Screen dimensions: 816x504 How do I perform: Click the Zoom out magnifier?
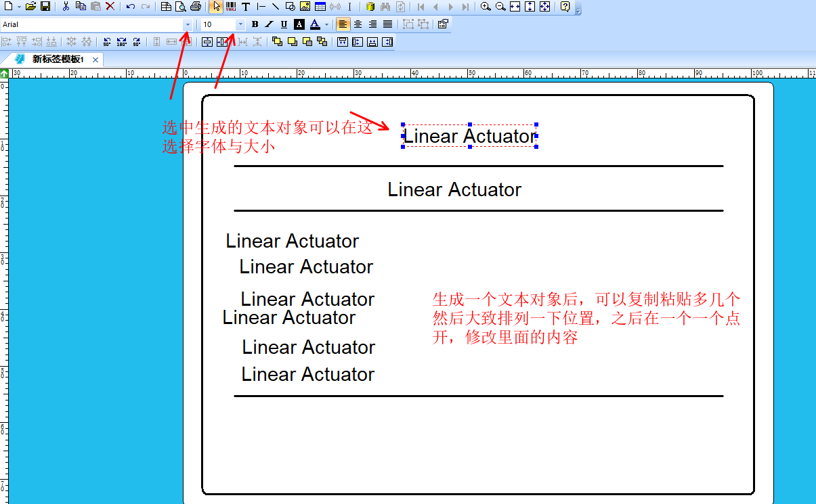click(x=500, y=7)
